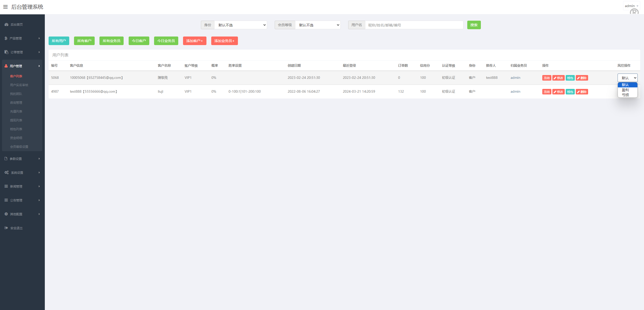Viewport: 644px width, 310px height.
Task: Click 冻结 button for user 5068
Action: (x=547, y=78)
